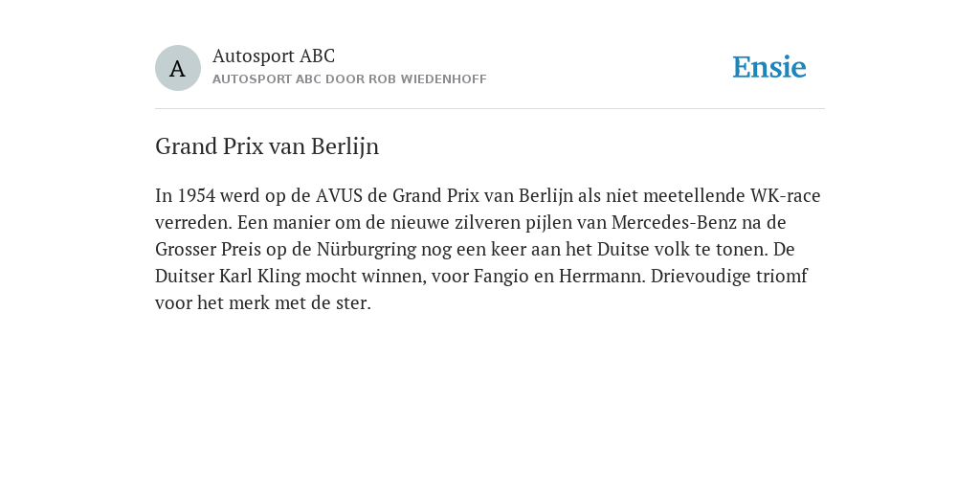Screen dimensions: 980x490
Task: Click the 'Autosport ABC' author name
Action: (x=274, y=56)
